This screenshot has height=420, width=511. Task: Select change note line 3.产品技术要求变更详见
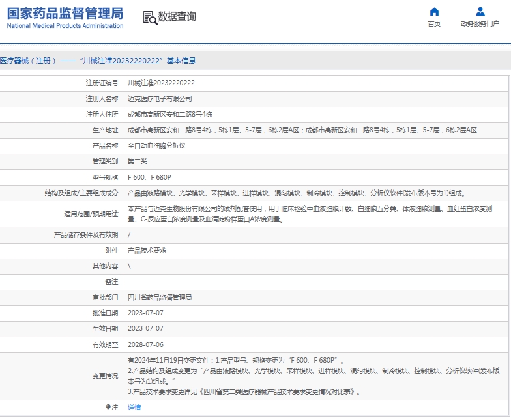[x=244, y=392]
